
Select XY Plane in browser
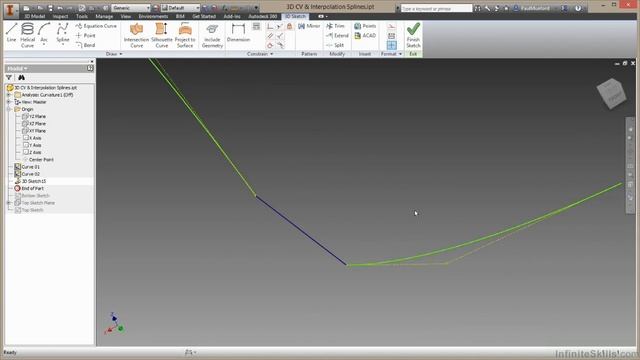tap(33, 131)
